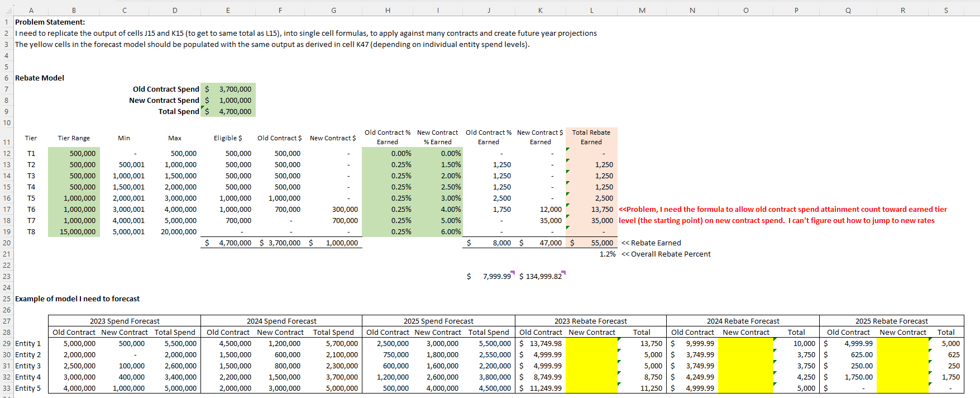
Task: Click "Example of model I need to forecast"
Action: 77,298
